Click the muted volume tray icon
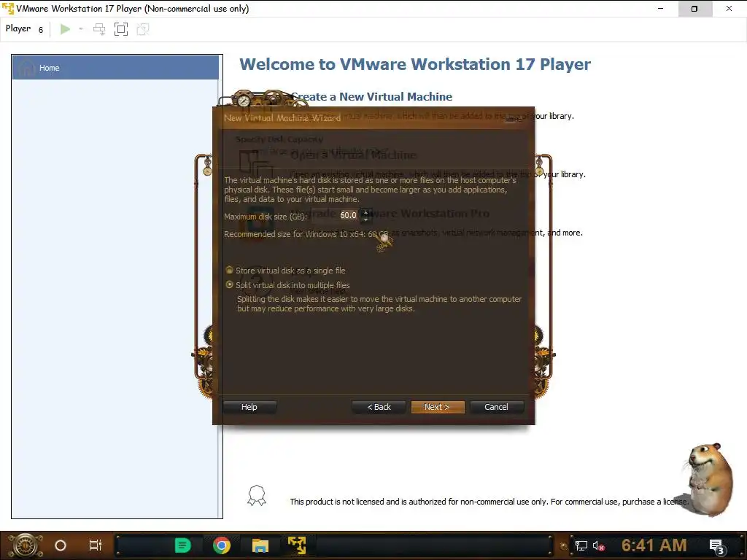 [x=599, y=545]
